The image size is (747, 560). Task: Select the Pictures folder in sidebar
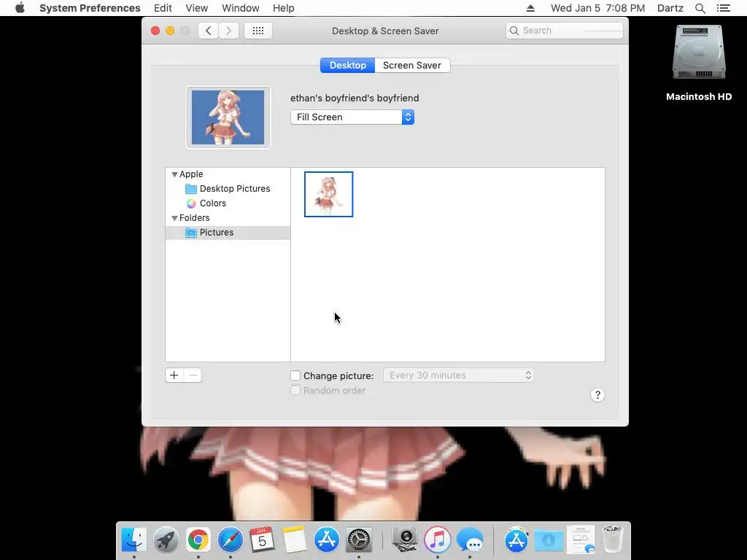point(228,233)
